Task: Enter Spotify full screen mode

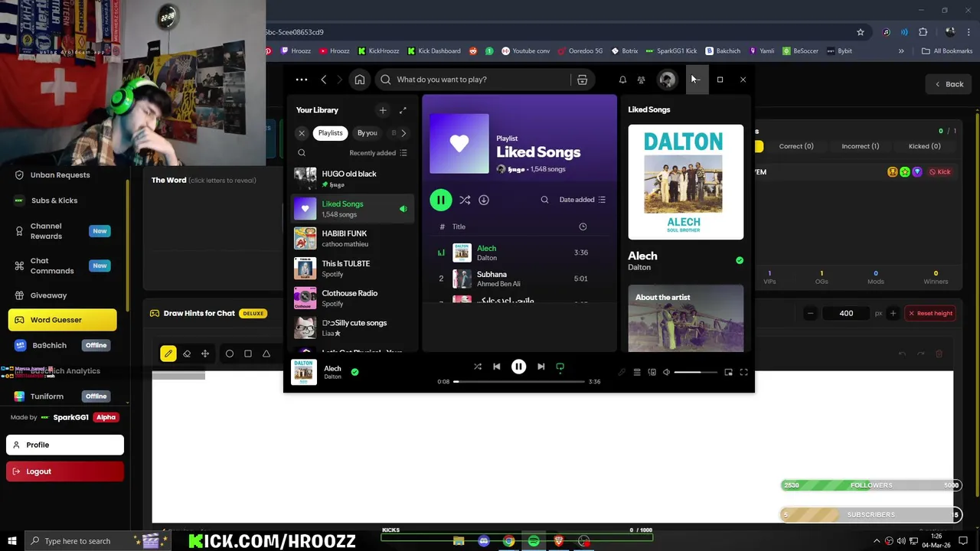Action: pyautogui.click(x=743, y=373)
